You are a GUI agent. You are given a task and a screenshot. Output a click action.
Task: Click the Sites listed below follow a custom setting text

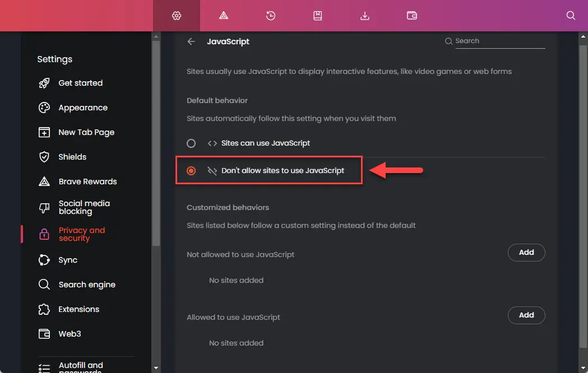[x=301, y=226]
